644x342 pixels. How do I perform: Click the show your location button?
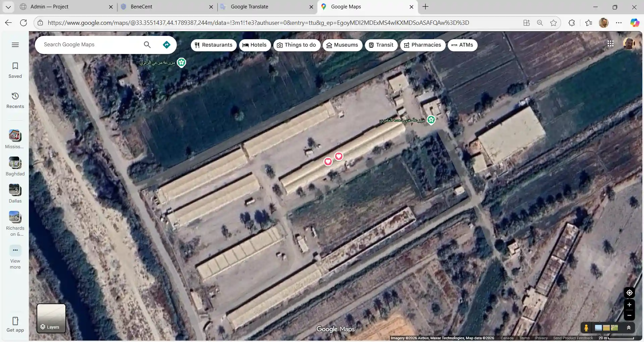(629, 293)
